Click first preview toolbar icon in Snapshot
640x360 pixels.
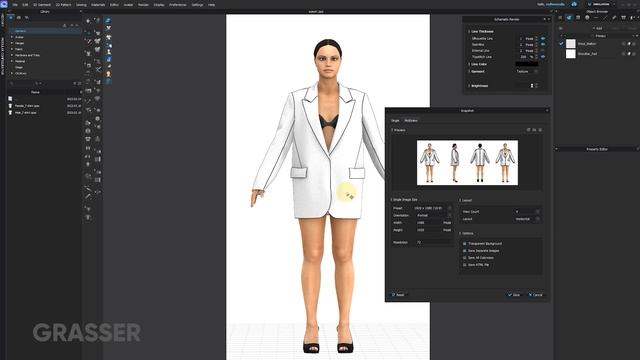tap(529, 130)
